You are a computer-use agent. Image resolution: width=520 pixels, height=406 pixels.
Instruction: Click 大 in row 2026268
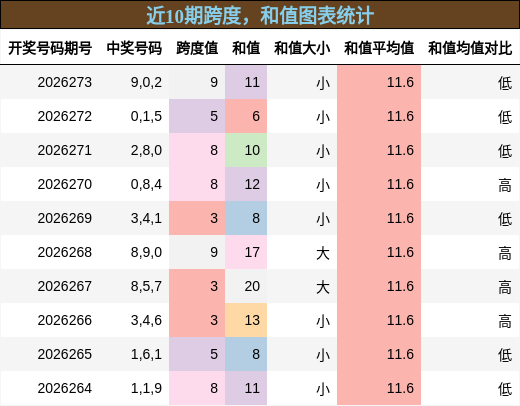tap(323, 253)
